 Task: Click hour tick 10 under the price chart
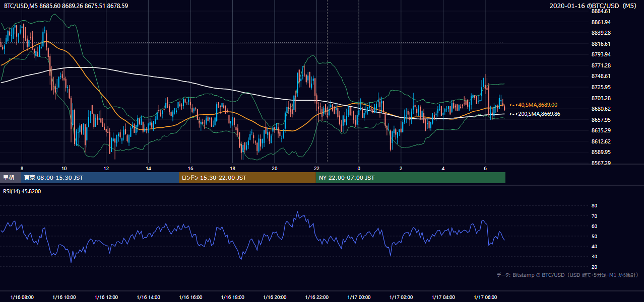click(64, 168)
